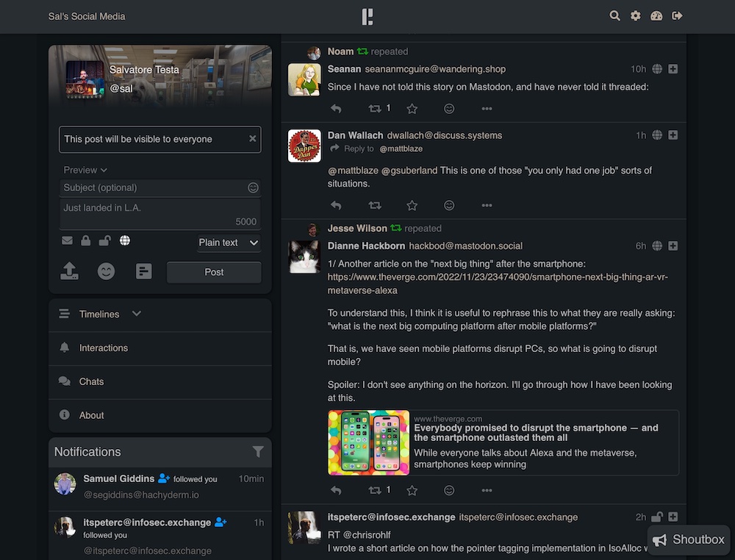
Task: Open the settings gear icon
Action: coord(635,15)
